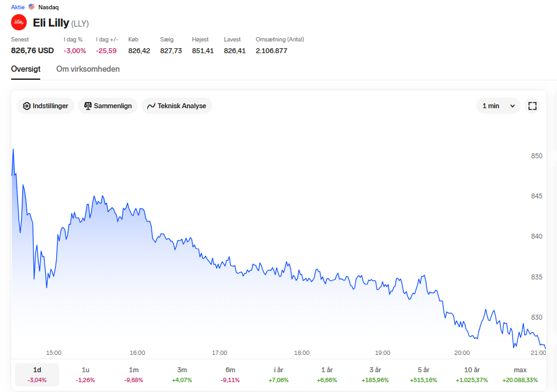This screenshot has width=557, height=392.
Task: Open fullscreen chart view icon
Action: click(x=532, y=106)
